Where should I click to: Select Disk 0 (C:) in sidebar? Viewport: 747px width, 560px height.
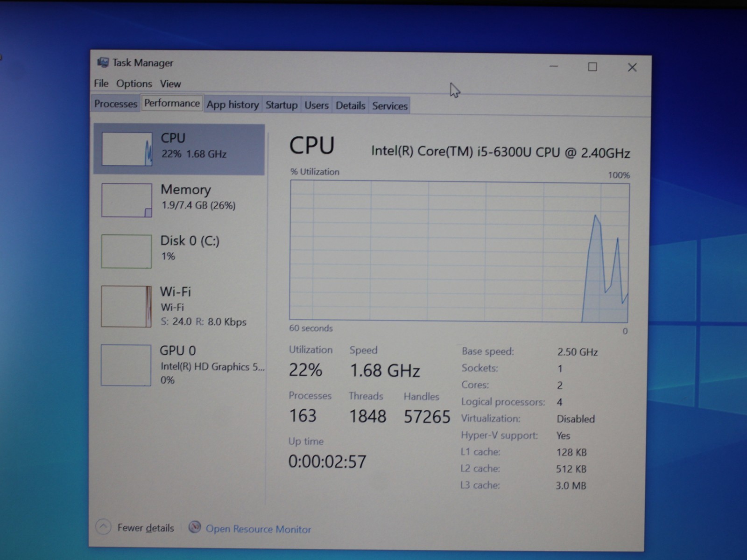(179, 251)
